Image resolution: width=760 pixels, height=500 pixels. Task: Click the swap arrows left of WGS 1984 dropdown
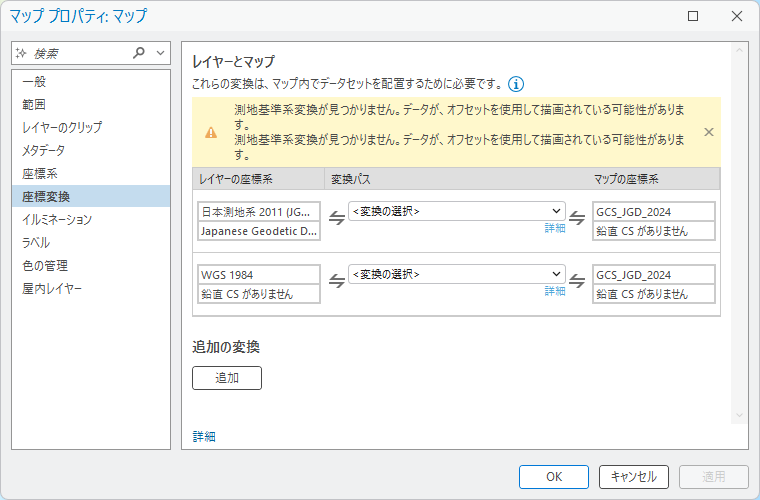(337, 283)
